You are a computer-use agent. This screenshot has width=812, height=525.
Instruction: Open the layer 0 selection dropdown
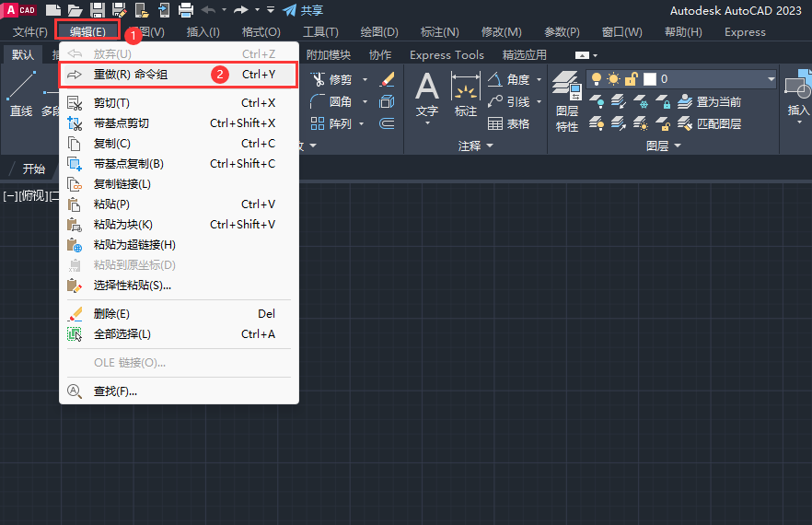pos(771,79)
